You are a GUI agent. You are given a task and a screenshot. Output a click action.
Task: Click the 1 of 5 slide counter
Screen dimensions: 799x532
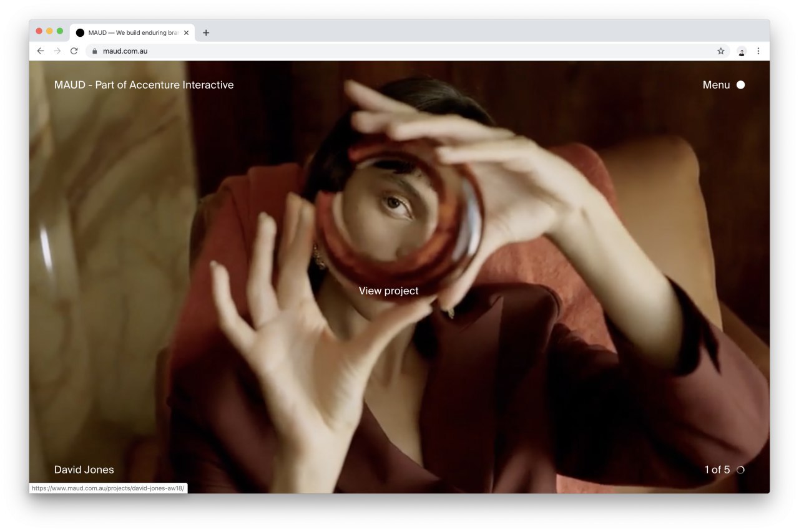click(717, 470)
